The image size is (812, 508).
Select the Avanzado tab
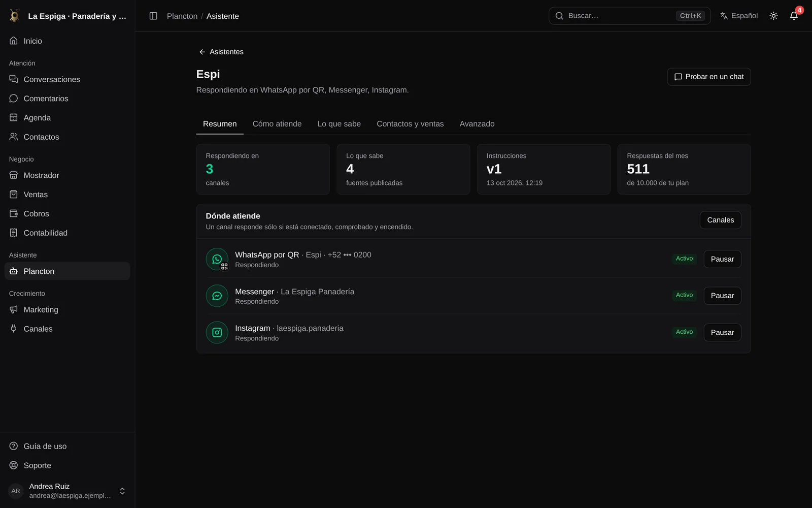(x=477, y=124)
